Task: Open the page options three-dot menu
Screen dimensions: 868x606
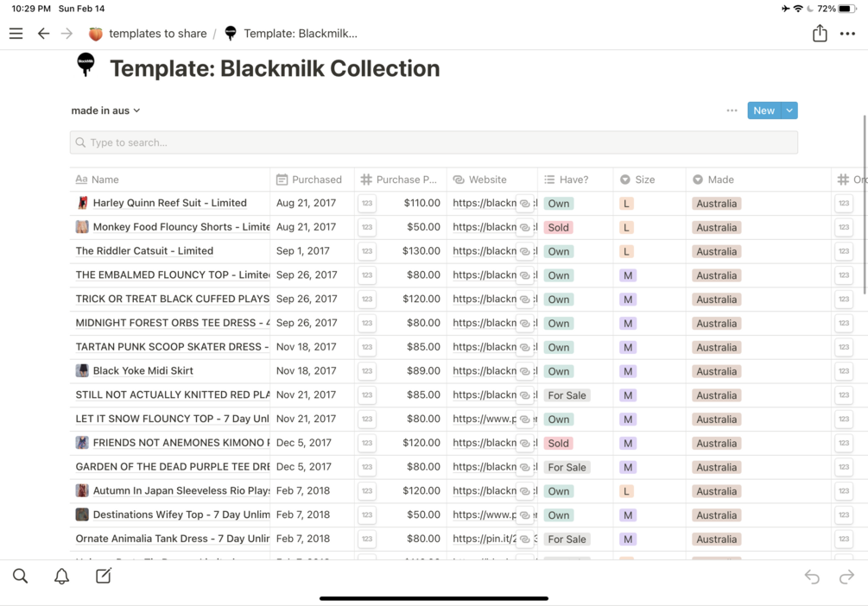Action: (847, 34)
